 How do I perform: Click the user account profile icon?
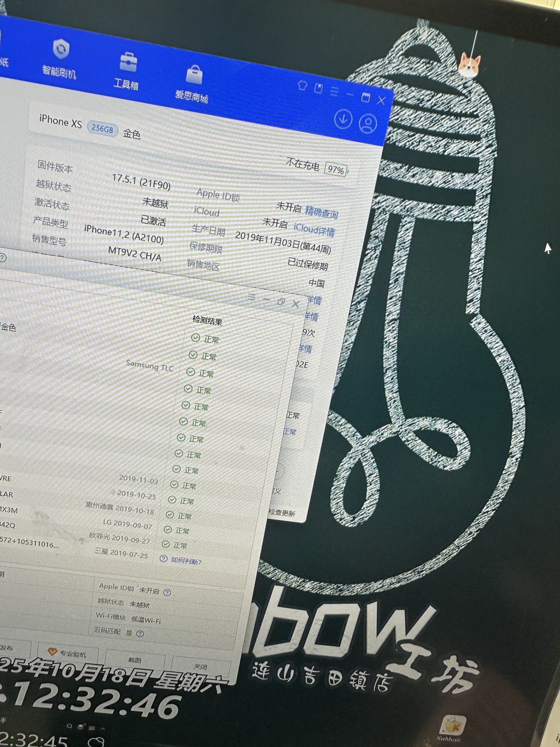367,124
